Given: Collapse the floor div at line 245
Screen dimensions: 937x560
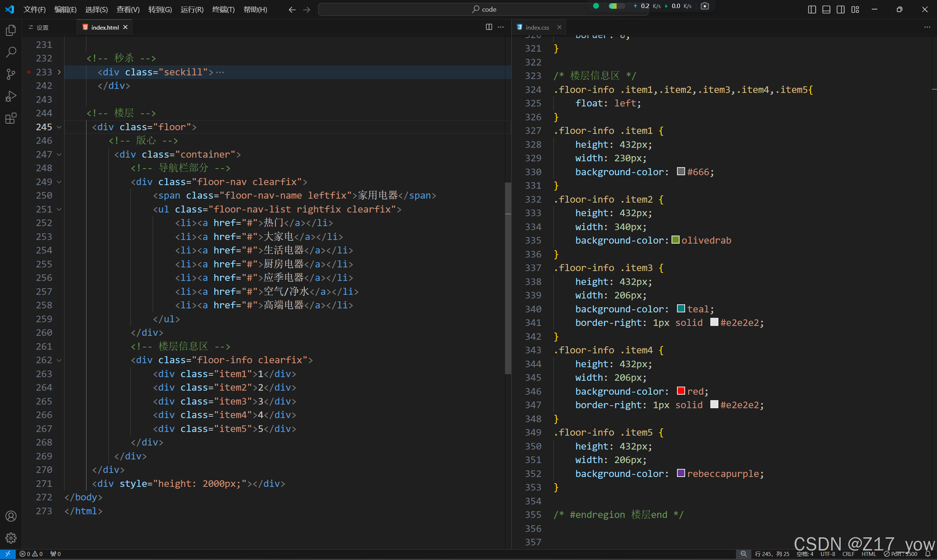Looking at the screenshot, I should [59, 127].
